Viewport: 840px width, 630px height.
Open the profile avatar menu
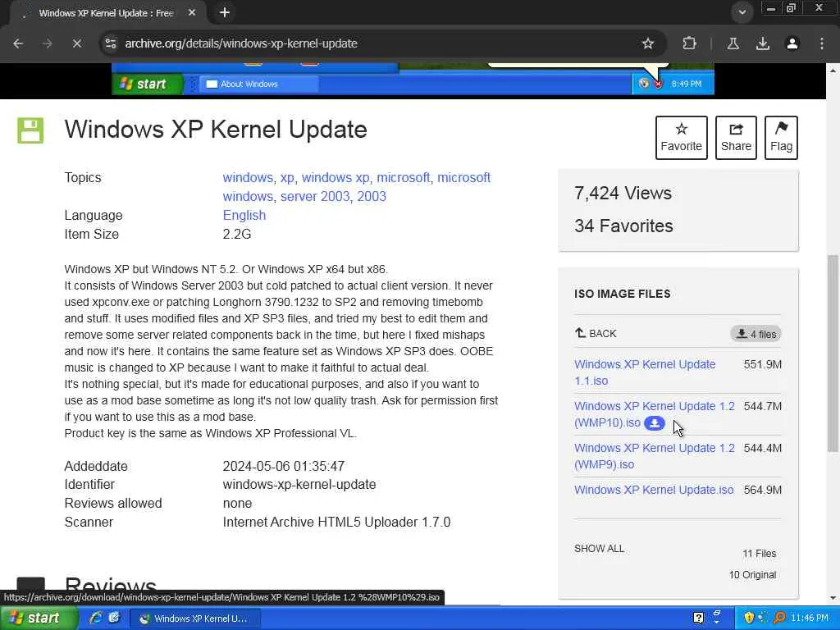tap(792, 43)
